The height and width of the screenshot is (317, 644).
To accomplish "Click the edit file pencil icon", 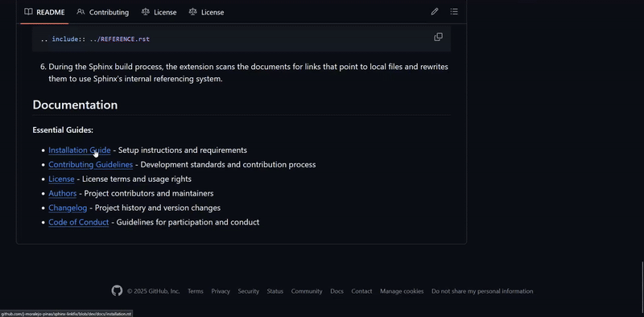I will tap(435, 12).
